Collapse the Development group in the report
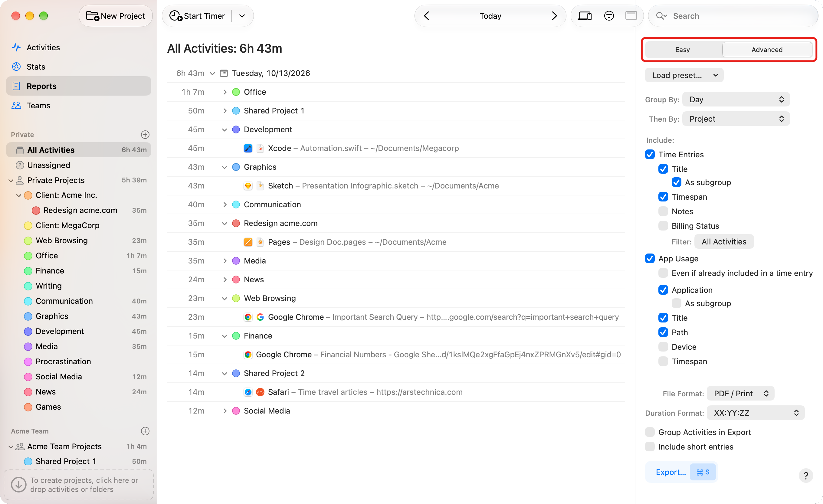823x504 pixels. pos(225,129)
